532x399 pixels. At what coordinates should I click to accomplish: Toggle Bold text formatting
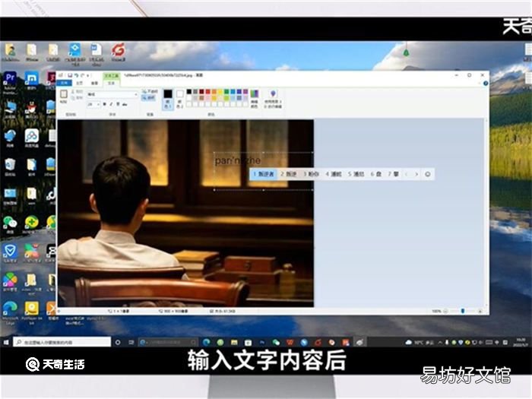click(x=105, y=104)
